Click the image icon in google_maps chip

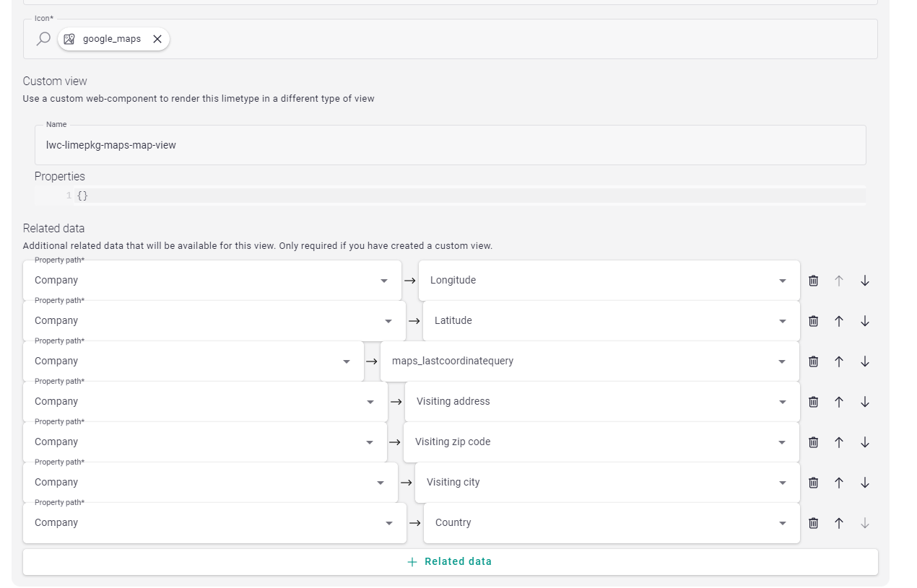point(69,39)
